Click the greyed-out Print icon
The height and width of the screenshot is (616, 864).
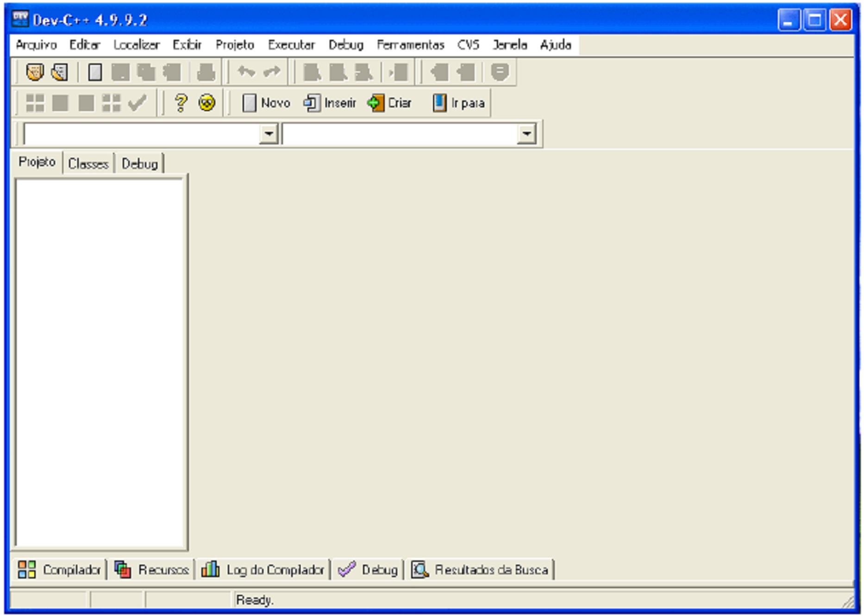tap(206, 72)
